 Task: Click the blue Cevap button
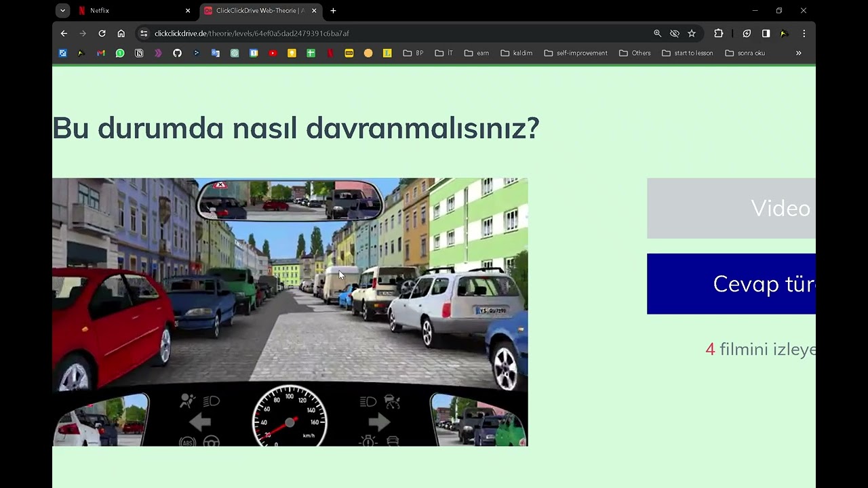coord(731,284)
